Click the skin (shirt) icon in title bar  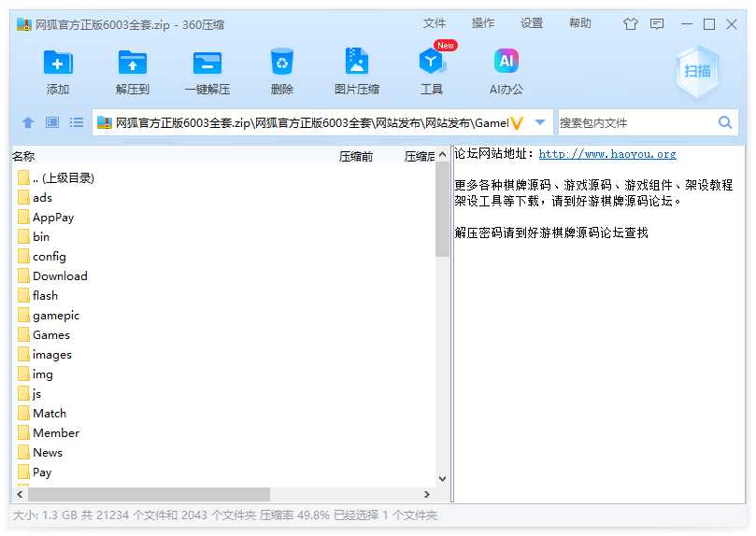coord(630,24)
